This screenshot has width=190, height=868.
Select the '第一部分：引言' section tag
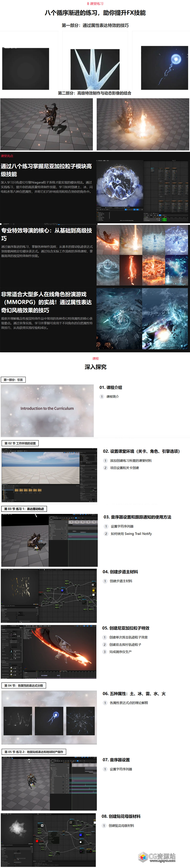(13, 380)
